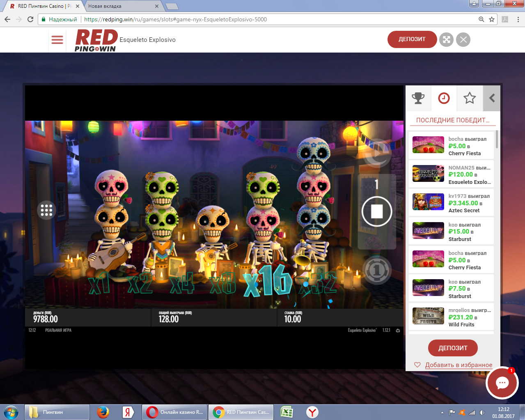Screen dimensions: 525x420
Task: Click the 'Добавить в избранное' link
Action: point(459,365)
